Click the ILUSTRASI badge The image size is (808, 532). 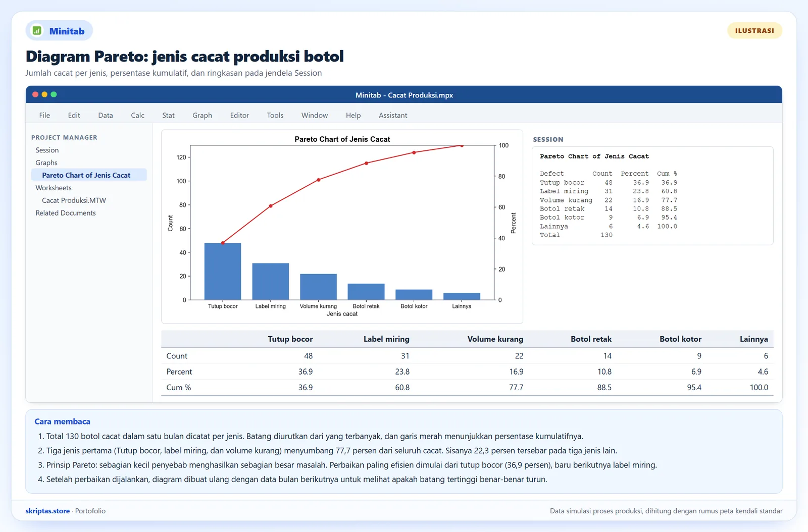tap(754, 31)
